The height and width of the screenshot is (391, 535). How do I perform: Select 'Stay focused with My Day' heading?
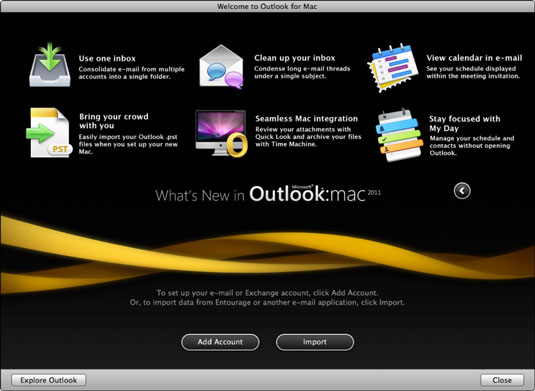[x=465, y=124]
